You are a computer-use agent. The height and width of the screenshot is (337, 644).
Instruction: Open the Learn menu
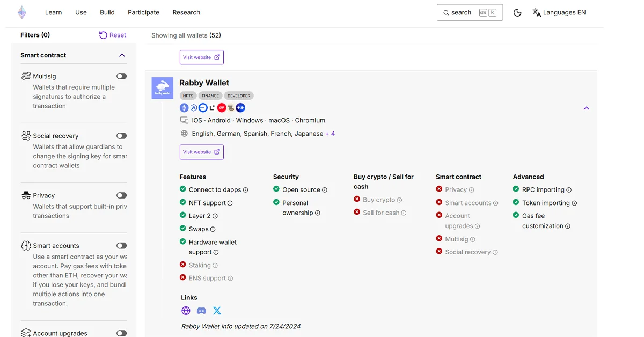tap(53, 12)
